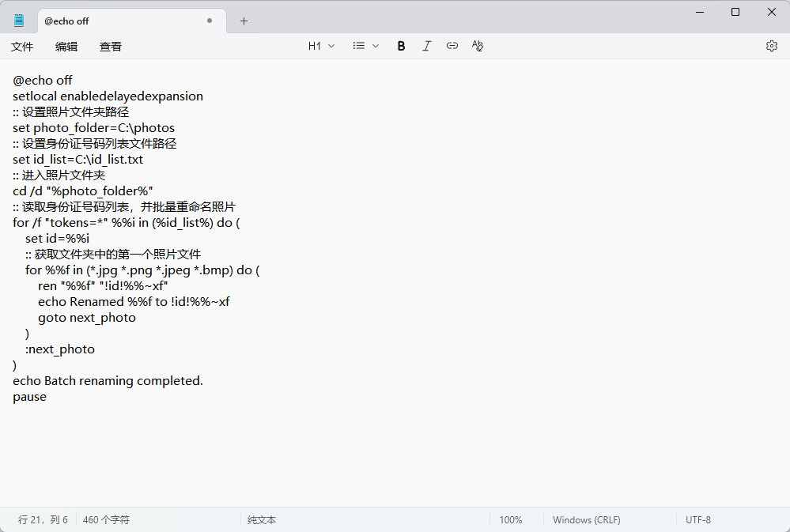This screenshot has width=790, height=532.
Task: Click the ':next_photo' label line
Action: [60, 349]
